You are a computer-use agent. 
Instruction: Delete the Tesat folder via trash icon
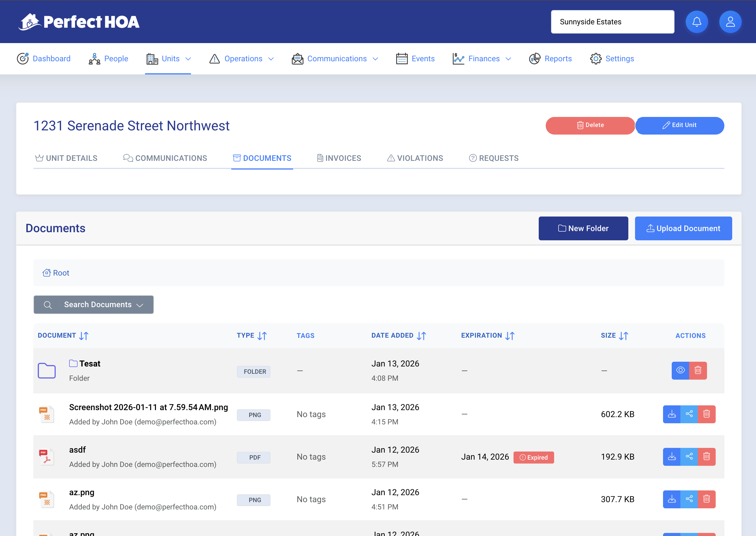pyautogui.click(x=697, y=370)
